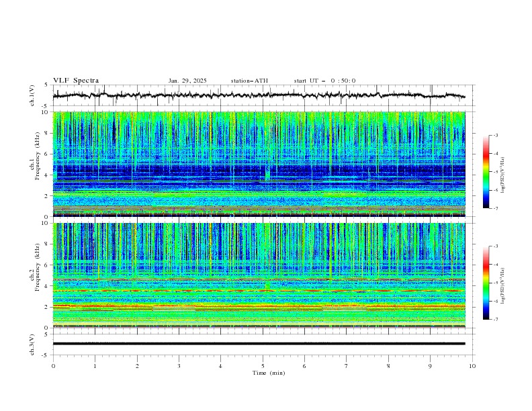Click time-axis tick label '0'
The height and width of the screenshot is (411, 532).
point(53,366)
